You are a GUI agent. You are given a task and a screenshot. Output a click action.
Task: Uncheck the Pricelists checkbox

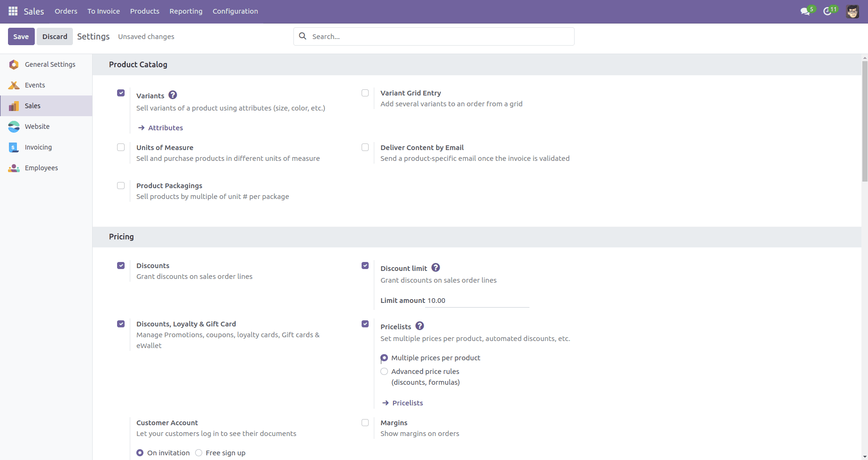(365, 324)
